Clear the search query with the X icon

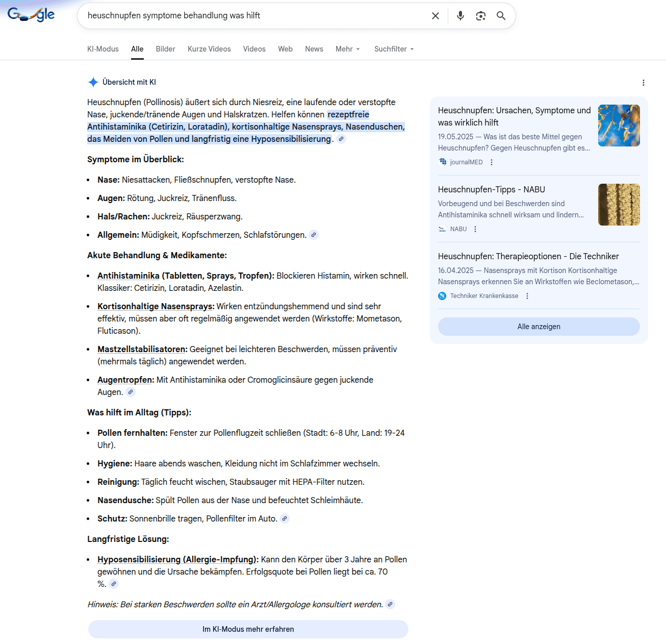tap(435, 16)
